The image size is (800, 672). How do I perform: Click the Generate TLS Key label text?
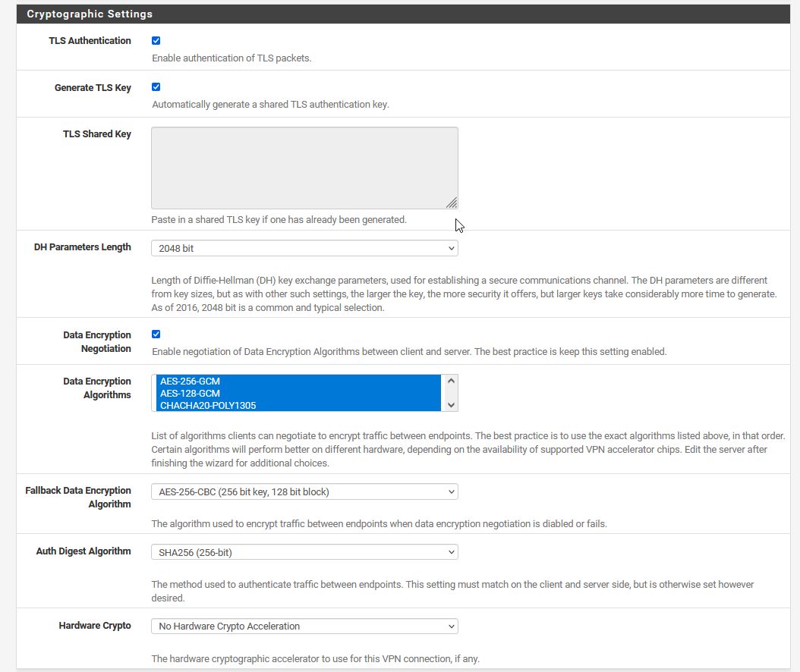93,88
